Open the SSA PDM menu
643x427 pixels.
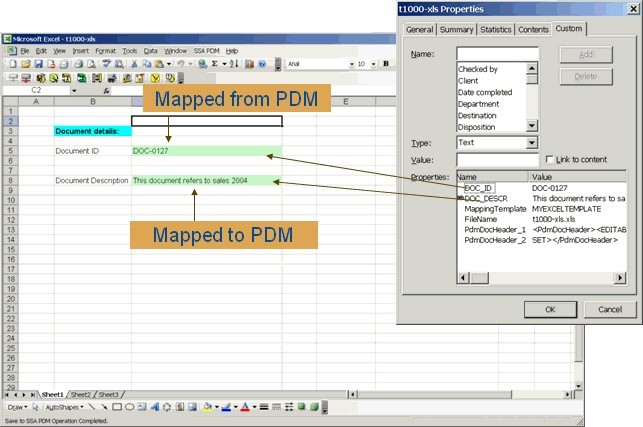[x=206, y=50]
